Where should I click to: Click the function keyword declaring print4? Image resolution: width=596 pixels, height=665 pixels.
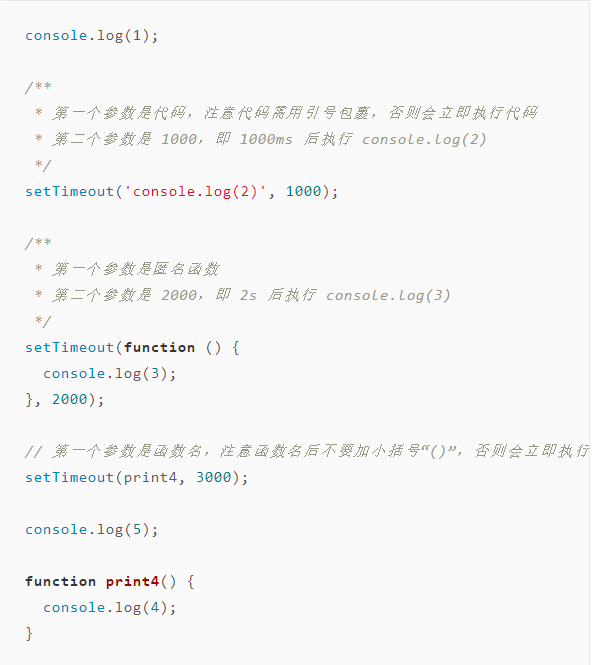(61, 581)
